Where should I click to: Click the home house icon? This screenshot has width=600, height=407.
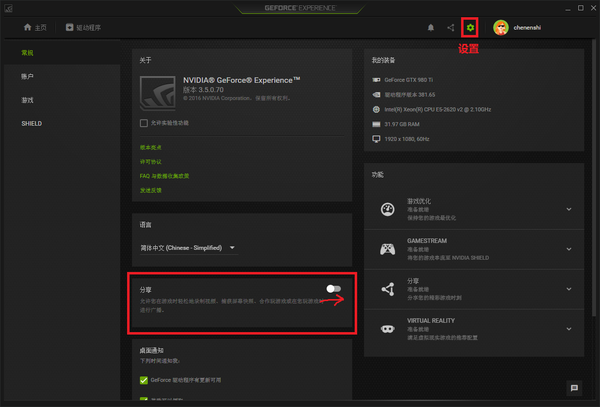[27, 27]
